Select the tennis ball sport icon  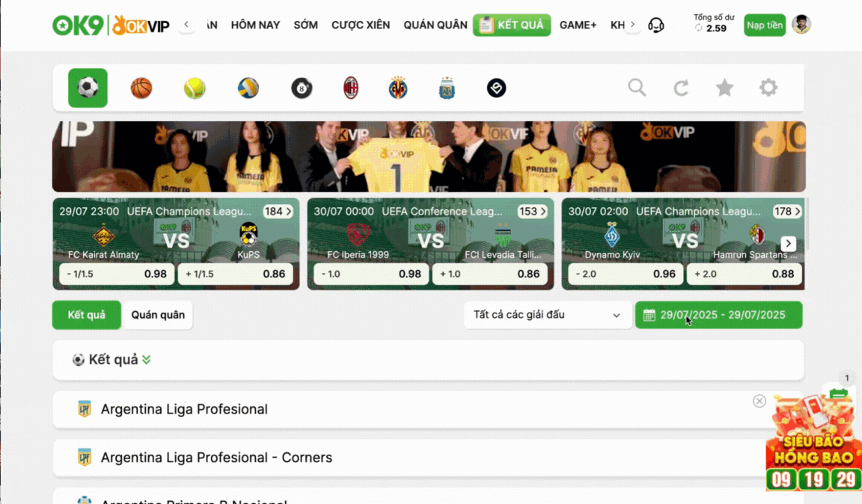(x=195, y=88)
